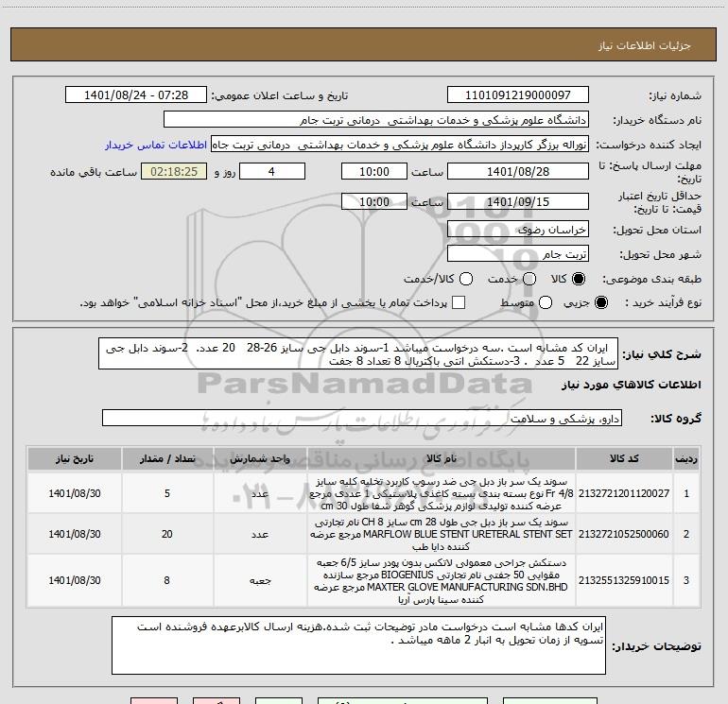Click the row 1 product name cell
Viewport: 728px width, 704px height.
[x=442, y=493]
